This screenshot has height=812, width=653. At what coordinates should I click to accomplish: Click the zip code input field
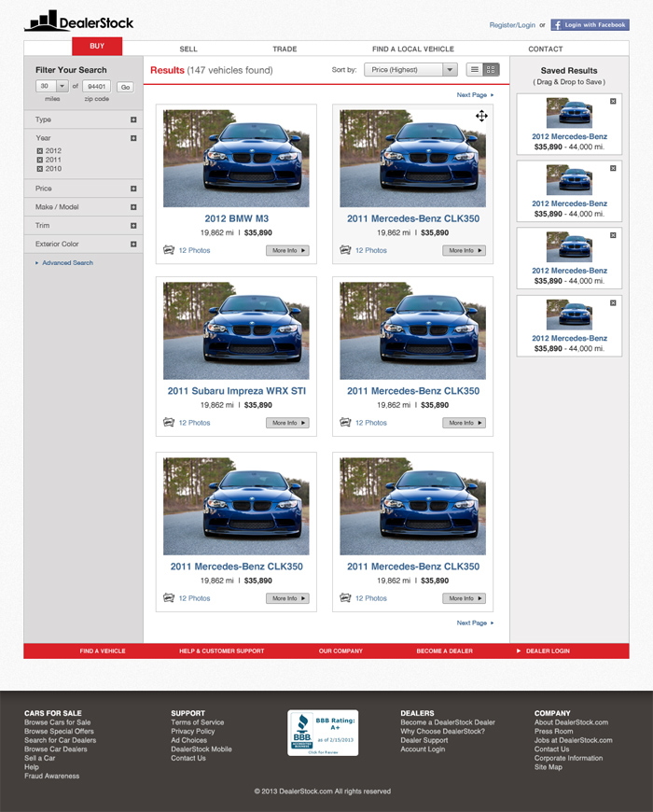coord(97,86)
